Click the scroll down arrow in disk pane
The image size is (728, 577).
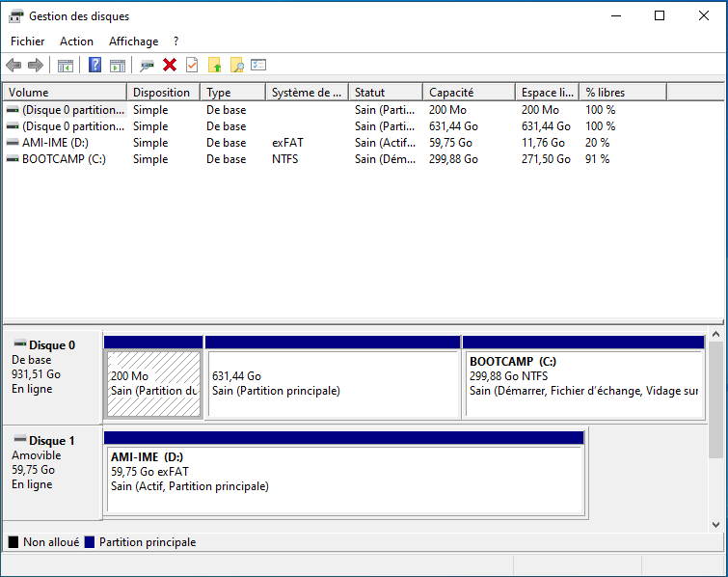715,524
